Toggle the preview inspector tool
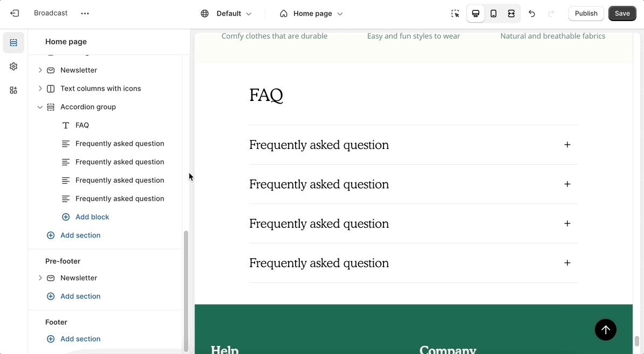Image resolution: width=644 pixels, height=354 pixels. click(455, 13)
